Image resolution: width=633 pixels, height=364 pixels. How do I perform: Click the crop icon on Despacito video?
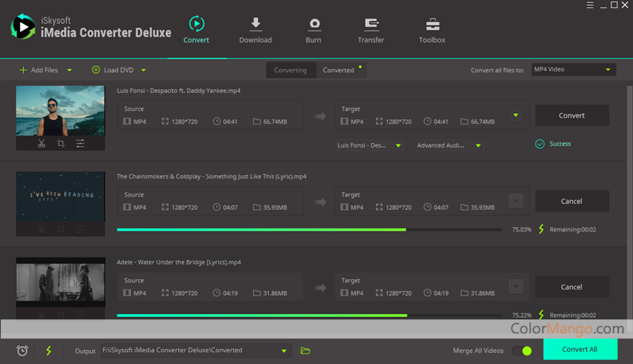[60, 143]
